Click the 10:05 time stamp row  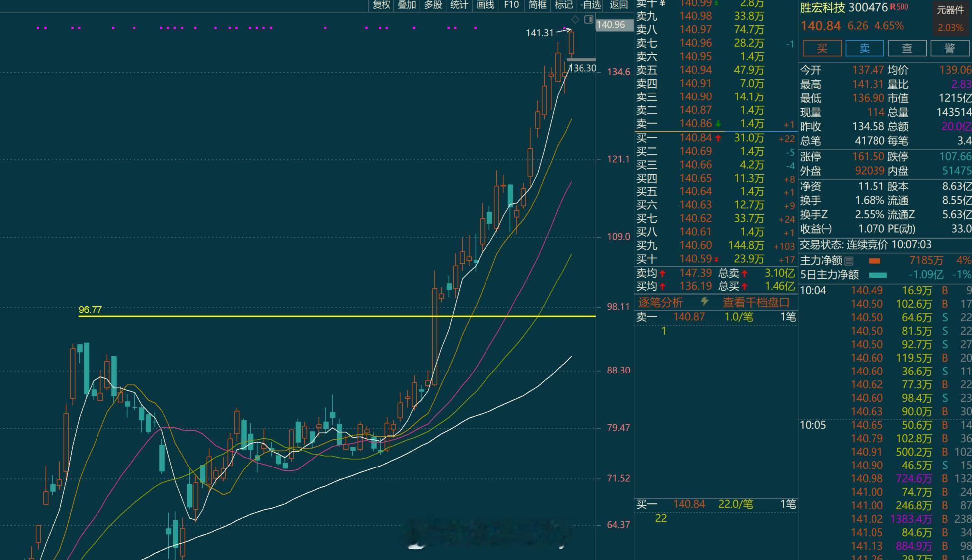pyautogui.click(x=885, y=425)
